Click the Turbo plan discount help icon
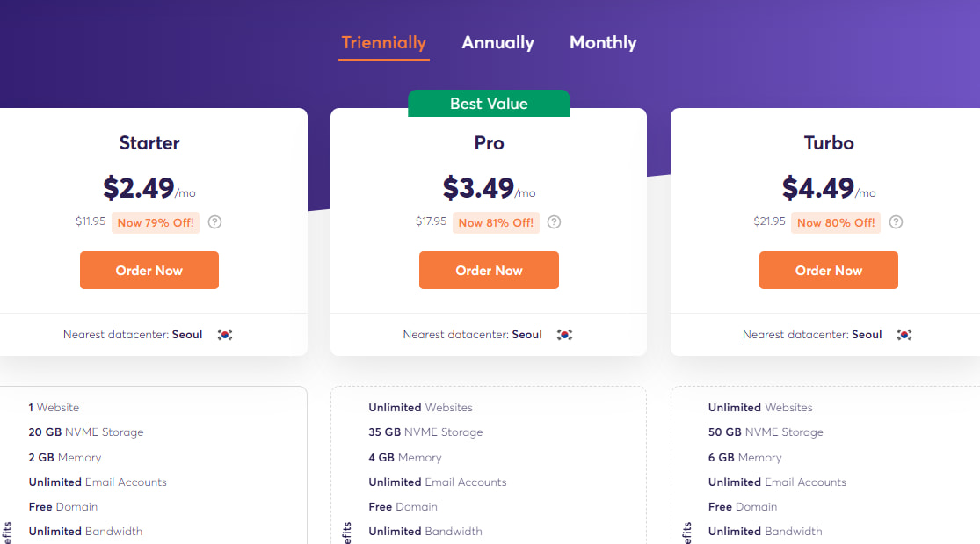 pos(895,222)
